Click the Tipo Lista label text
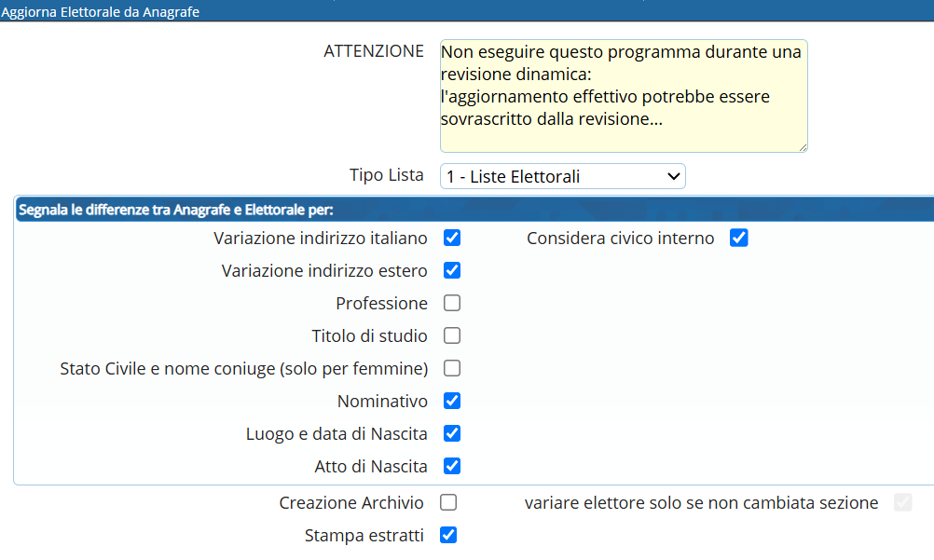Screen dimensions: 934x560 tap(386, 175)
